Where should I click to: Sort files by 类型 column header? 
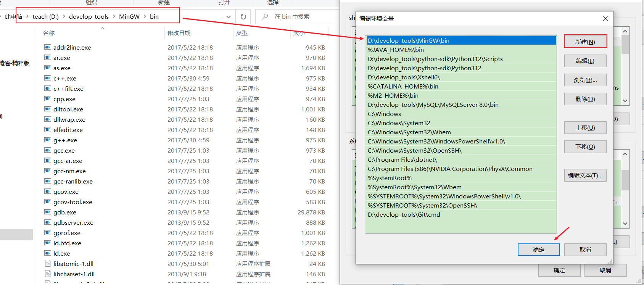242,33
